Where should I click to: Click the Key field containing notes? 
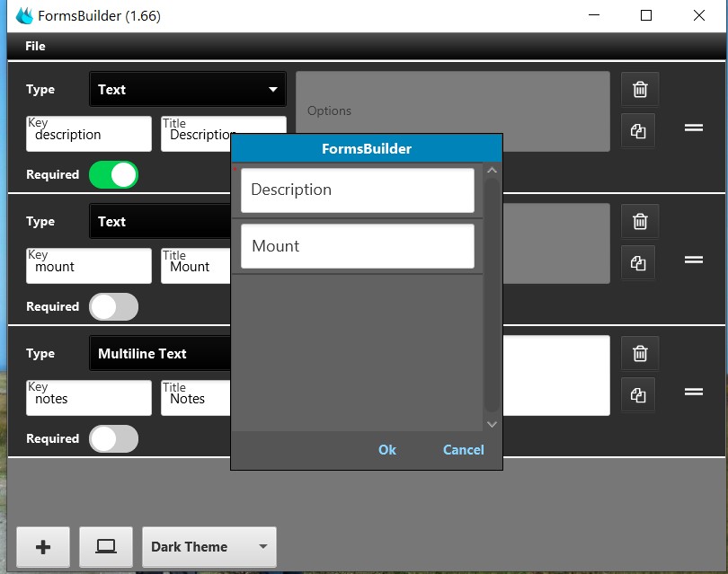89,398
